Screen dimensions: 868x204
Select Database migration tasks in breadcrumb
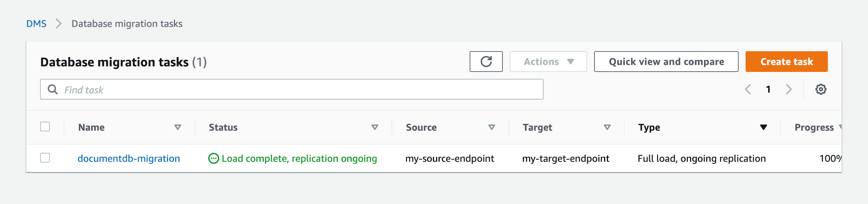(126, 24)
